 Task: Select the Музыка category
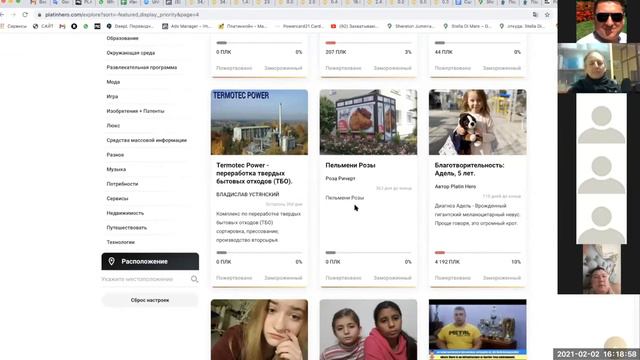pyautogui.click(x=116, y=169)
